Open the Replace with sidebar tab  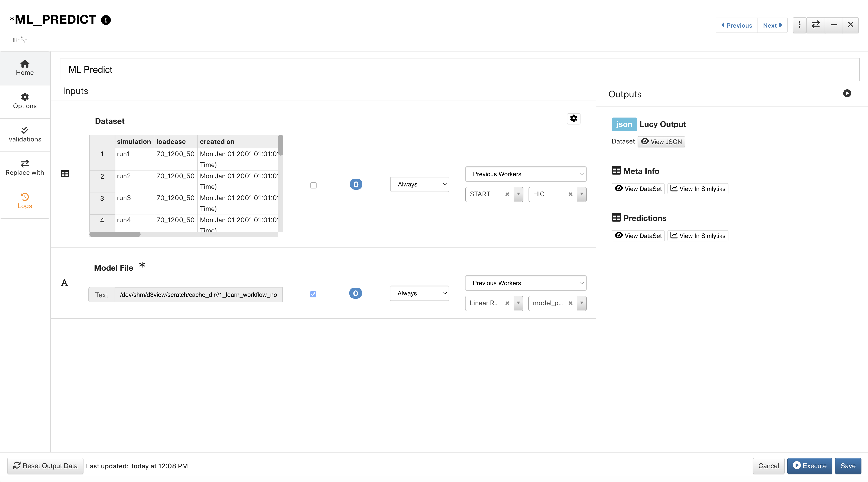click(x=25, y=168)
